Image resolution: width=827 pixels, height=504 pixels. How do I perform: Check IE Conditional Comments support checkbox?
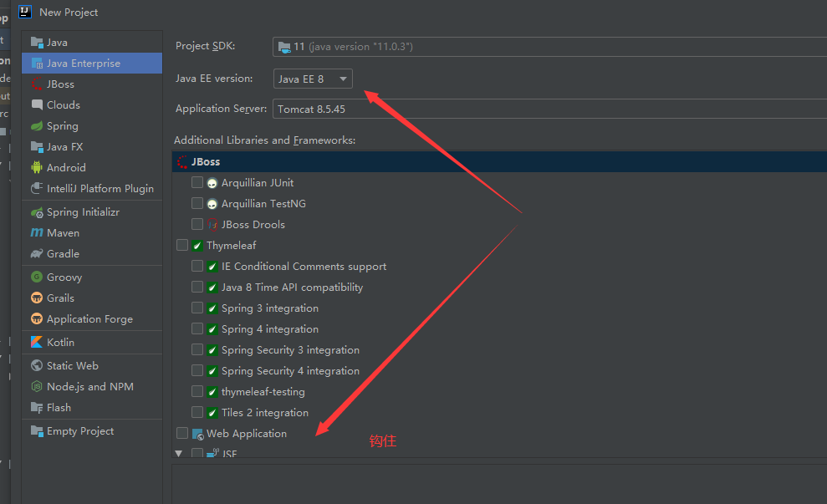[197, 267]
